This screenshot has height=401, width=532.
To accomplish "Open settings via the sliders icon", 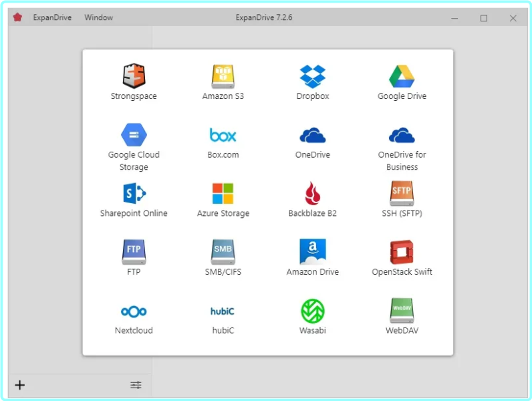I will coord(136,385).
